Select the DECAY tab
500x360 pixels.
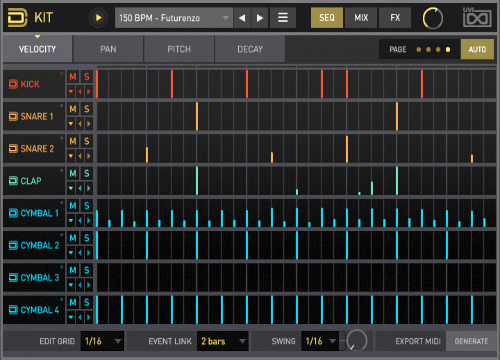point(250,49)
